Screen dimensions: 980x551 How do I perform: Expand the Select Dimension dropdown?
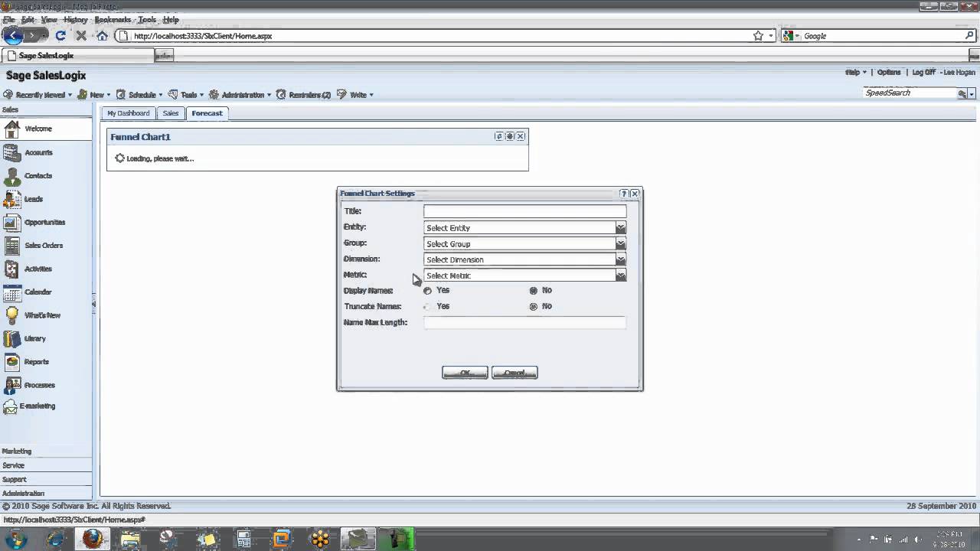pos(621,259)
